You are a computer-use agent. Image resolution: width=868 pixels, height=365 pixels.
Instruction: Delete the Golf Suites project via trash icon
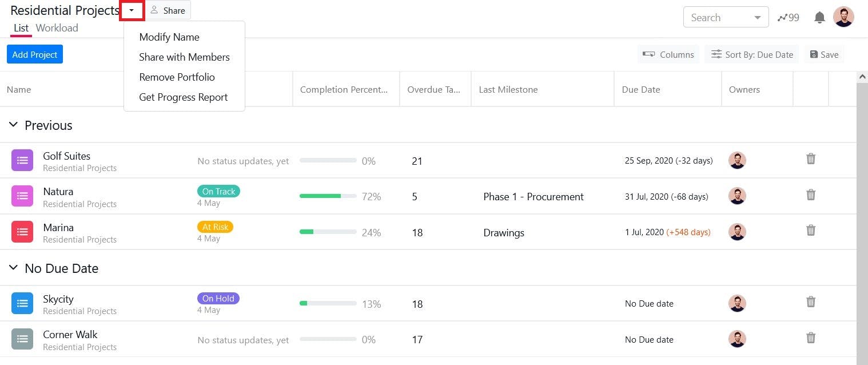point(811,159)
